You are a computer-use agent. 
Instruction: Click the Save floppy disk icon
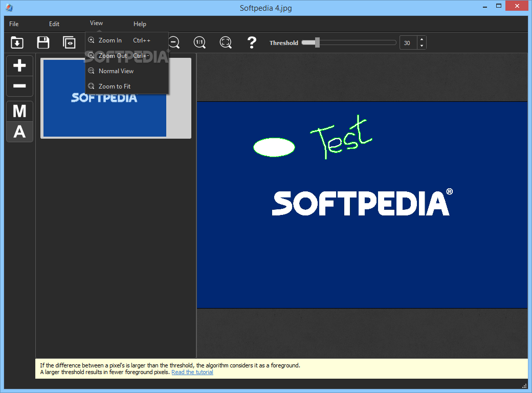pos(43,43)
